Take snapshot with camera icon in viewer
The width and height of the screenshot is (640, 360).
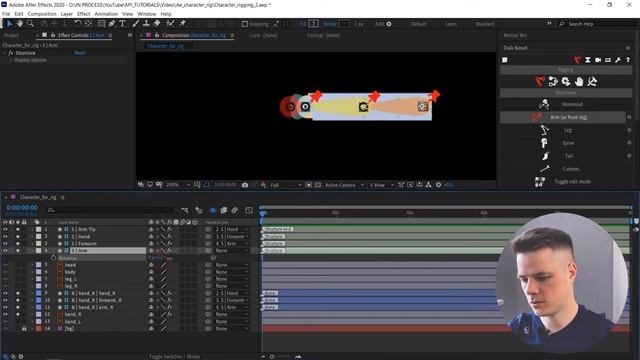click(245, 185)
